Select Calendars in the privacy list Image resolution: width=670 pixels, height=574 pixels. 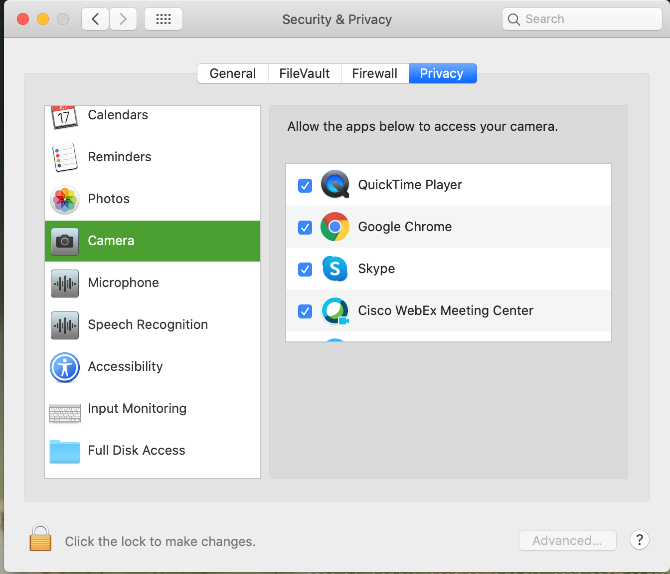(153, 115)
